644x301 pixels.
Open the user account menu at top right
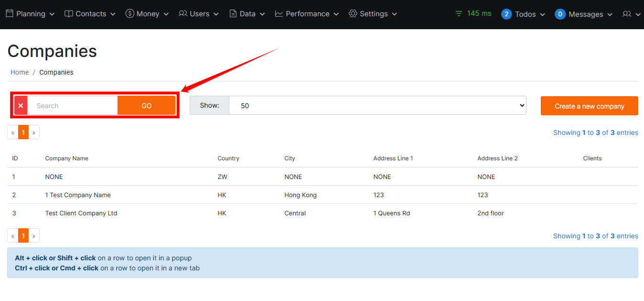click(x=631, y=14)
